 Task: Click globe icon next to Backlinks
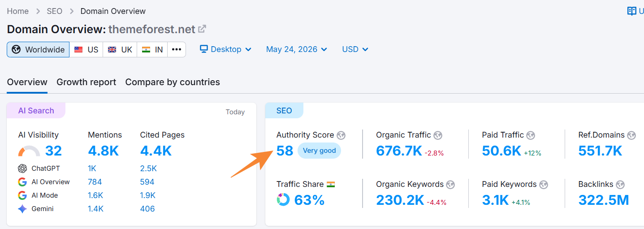tap(621, 185)
